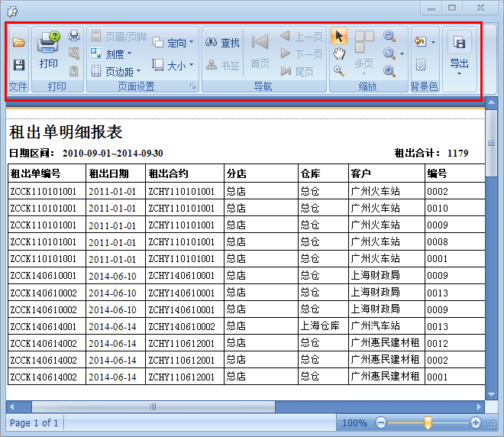Select the hand pan tool

tap(339, 53)
